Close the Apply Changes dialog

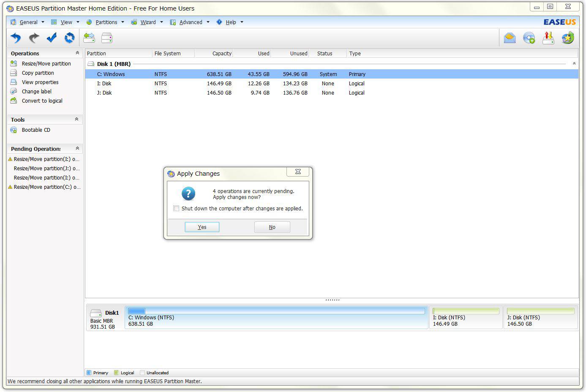point(298,171)
